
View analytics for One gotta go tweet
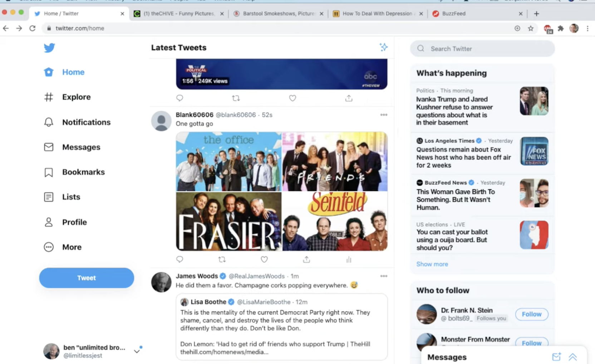[x=349, y=260]
